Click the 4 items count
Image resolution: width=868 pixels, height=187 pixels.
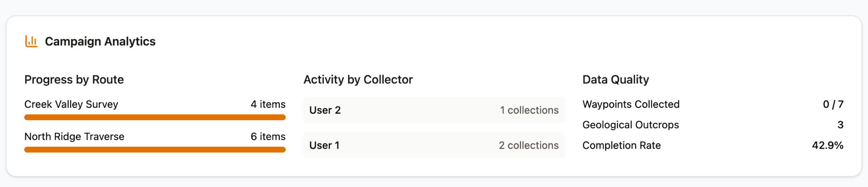268,104
